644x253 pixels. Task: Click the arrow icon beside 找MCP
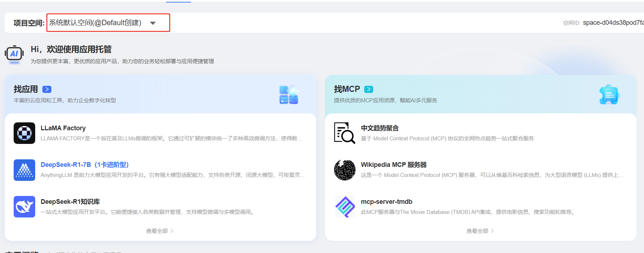pos(369,89)
